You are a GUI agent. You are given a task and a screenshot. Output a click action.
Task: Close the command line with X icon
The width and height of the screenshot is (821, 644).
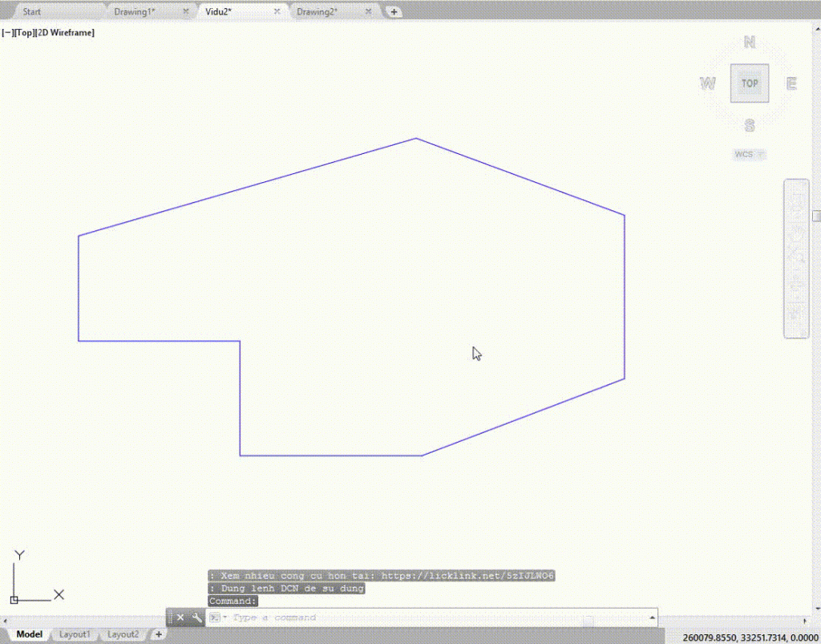[180, 618]
